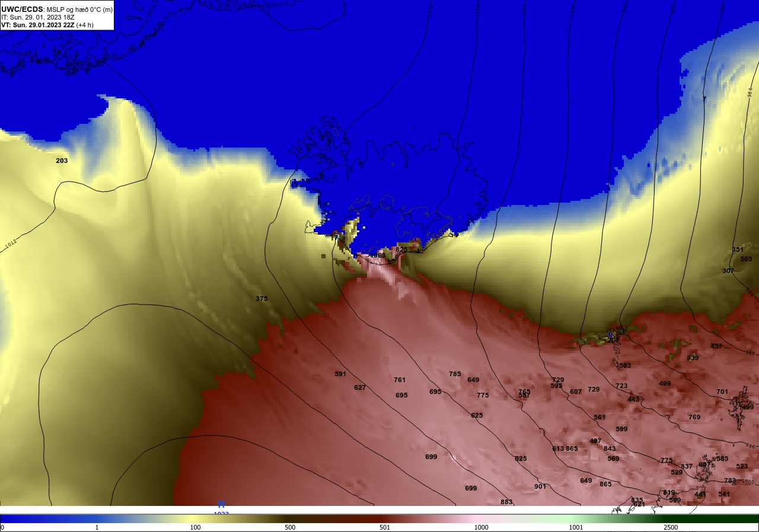The height and width of the screenshot is (532, 759).
Task: Click the map value 769
Action: tap(694, 417)
